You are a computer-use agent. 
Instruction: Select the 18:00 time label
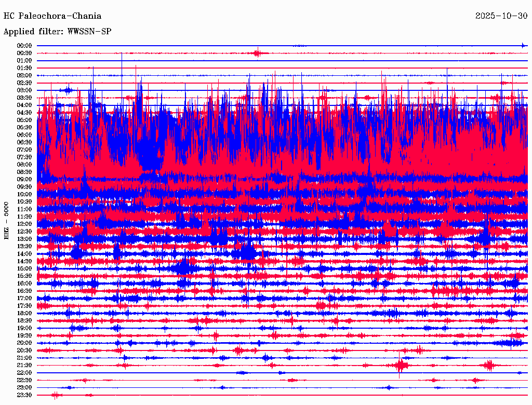(24, 314)
